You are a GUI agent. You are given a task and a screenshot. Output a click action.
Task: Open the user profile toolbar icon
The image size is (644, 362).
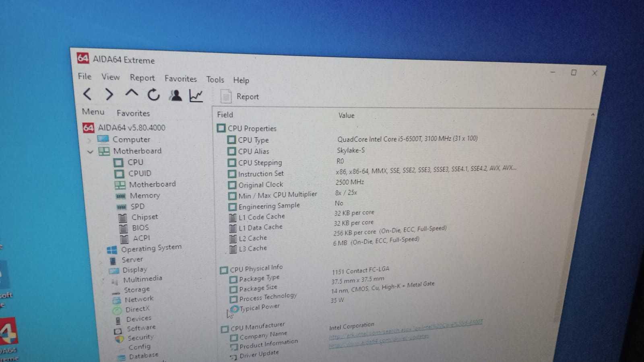pyautogui.click(x=175, y=95)
